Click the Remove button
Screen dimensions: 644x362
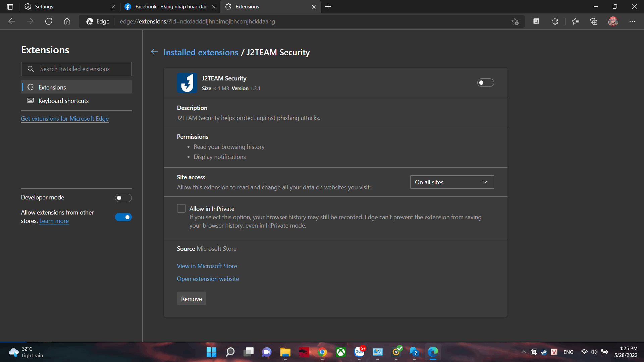191,299
